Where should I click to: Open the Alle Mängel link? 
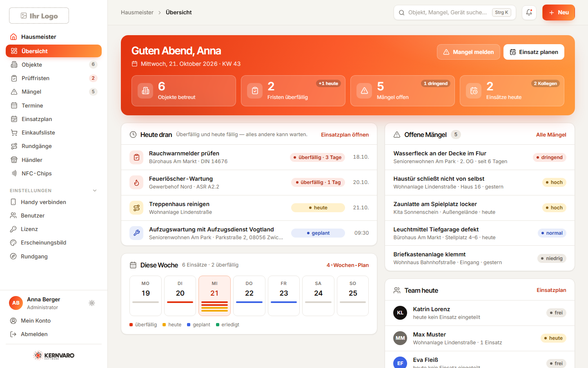pos(551,135)
